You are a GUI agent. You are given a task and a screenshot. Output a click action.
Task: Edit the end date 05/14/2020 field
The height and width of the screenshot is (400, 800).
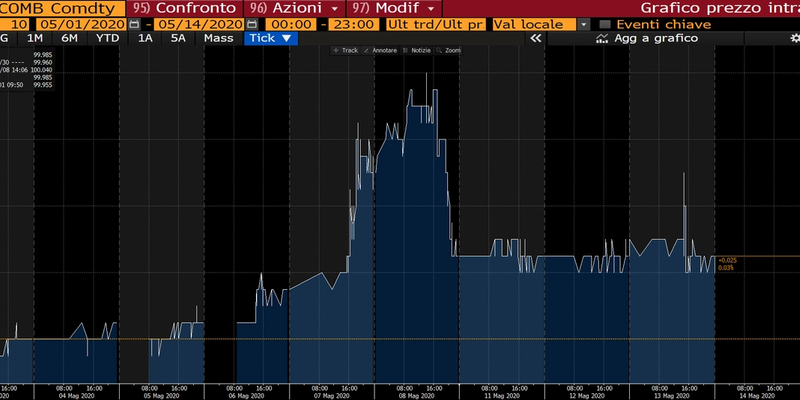[x=199, y=24]
